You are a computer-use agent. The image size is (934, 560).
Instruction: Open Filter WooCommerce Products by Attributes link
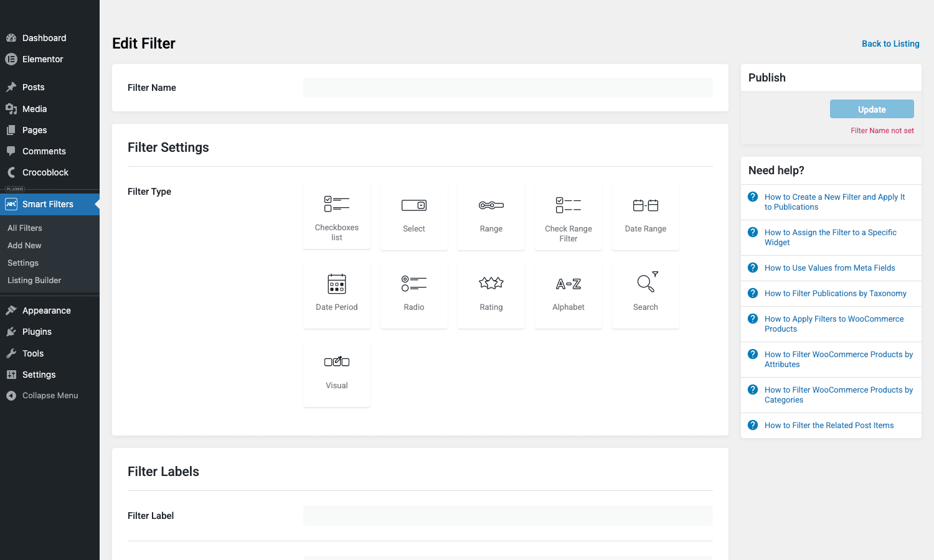coord(839,359)
